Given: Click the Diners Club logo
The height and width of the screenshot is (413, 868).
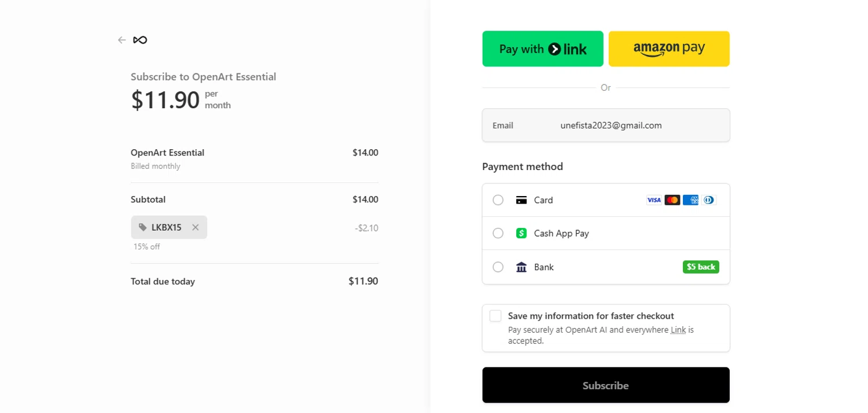Looking at the screenshot, I should 709,200.
